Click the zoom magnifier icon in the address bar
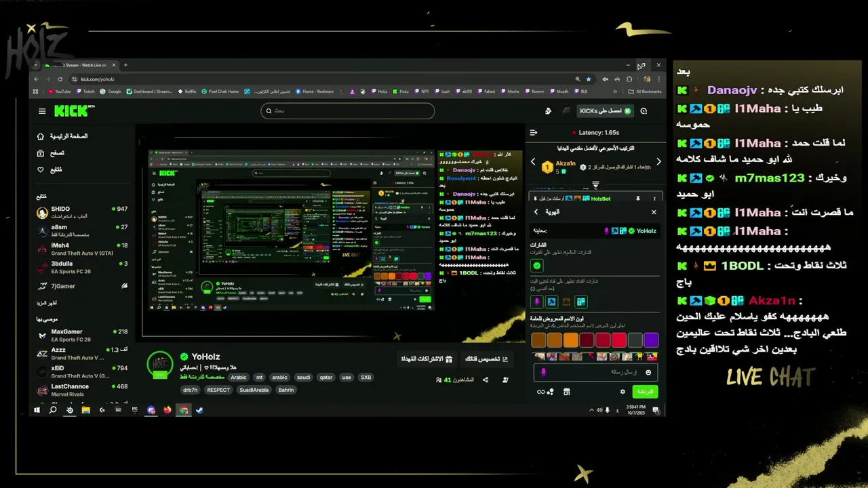The image size is (868, 488). click(577, 79)
